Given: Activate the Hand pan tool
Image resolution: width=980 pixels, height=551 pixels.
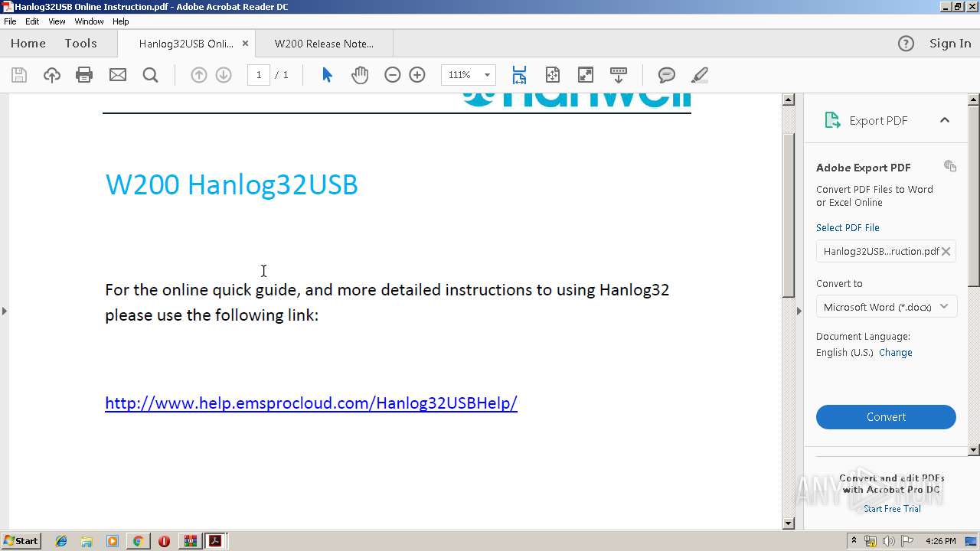Looking at the screenshot, I should 360,75.
